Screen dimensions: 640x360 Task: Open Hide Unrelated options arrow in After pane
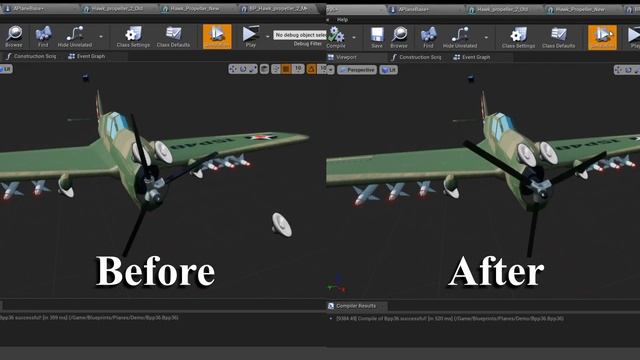pyautogui.click(x=486, y=38)
